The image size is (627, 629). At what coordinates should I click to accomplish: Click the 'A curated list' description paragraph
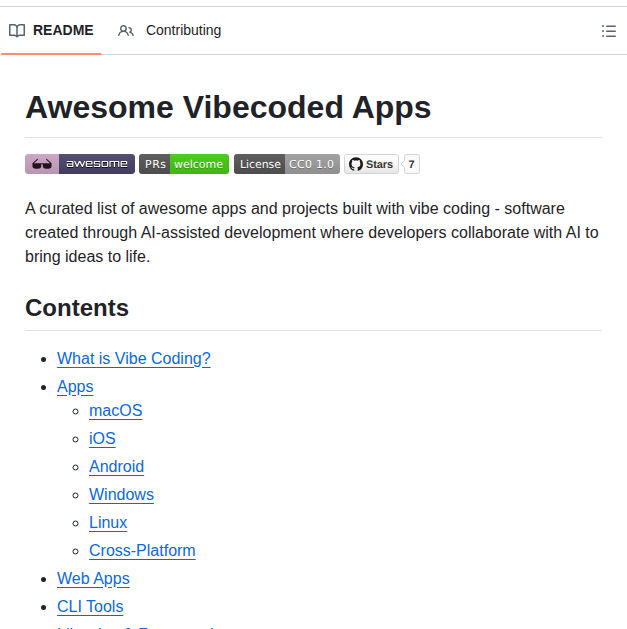click(312, 232)
